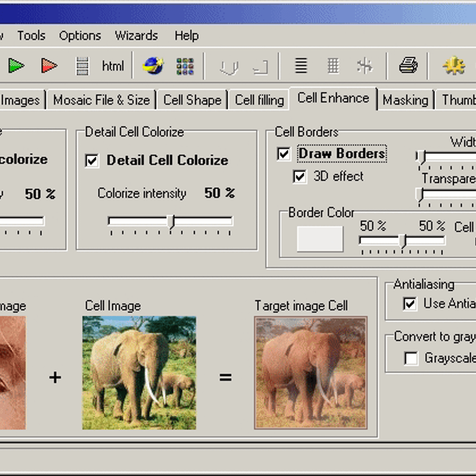Disable the Draw Borders option
This screenshot has height=476, width=476.
pos(283,154)
